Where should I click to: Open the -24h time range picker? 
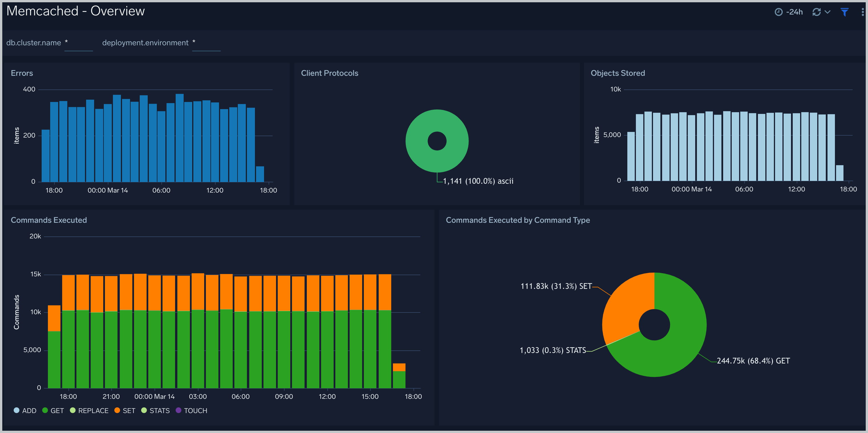789,12
